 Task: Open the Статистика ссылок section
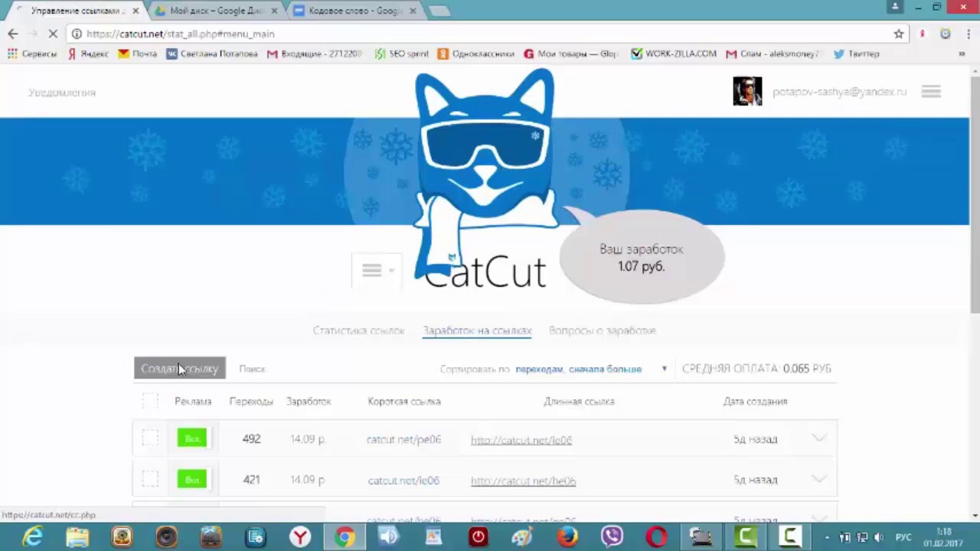(358, 331)
